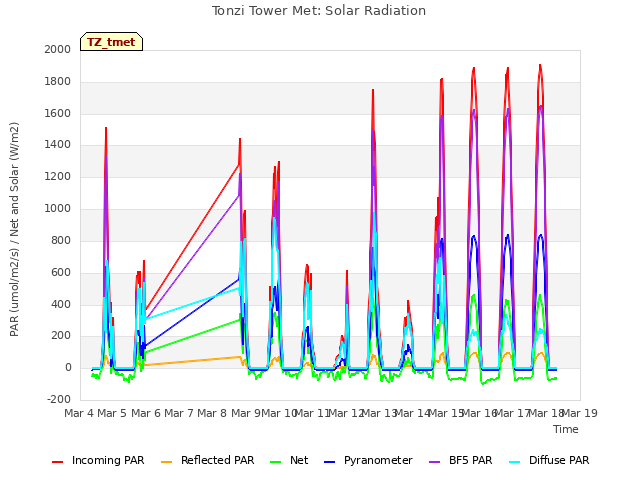The image size is (640, 480).
Task: Click the -200 y-axis tick value
Action: click(59, 399)
